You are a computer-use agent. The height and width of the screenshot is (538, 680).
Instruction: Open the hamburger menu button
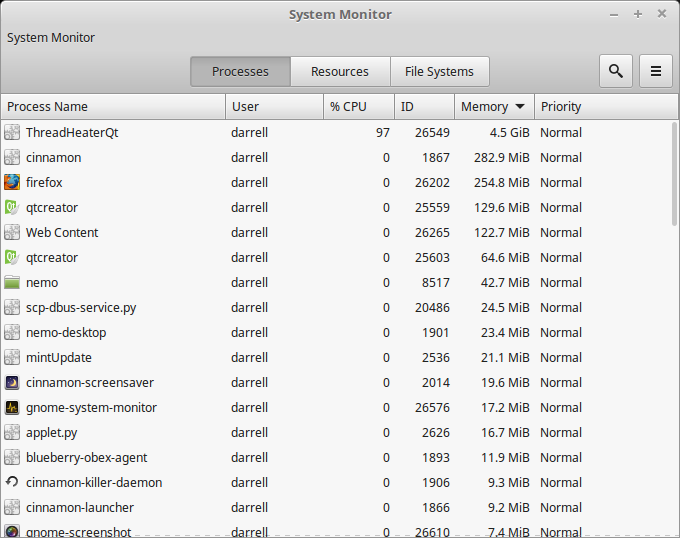coord(656,71)
